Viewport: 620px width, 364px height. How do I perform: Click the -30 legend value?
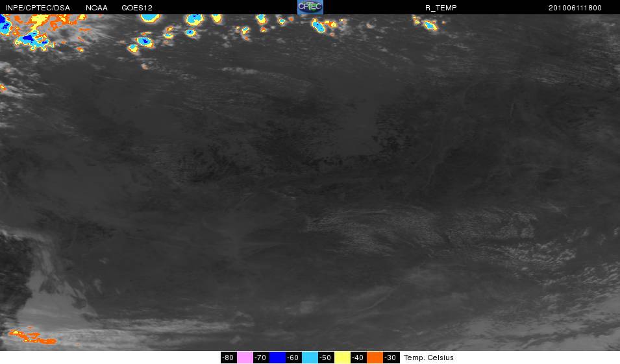390,358
